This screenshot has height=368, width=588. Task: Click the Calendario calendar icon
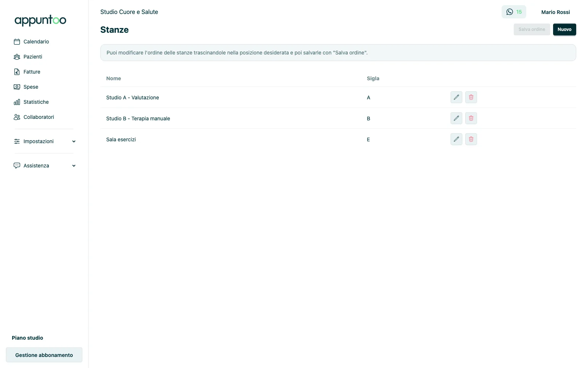17,42
